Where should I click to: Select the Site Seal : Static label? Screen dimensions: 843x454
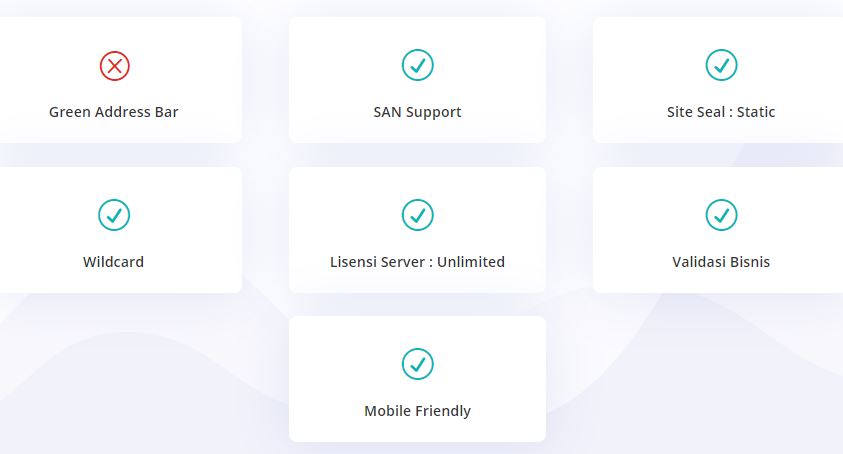tap(721, 112)
